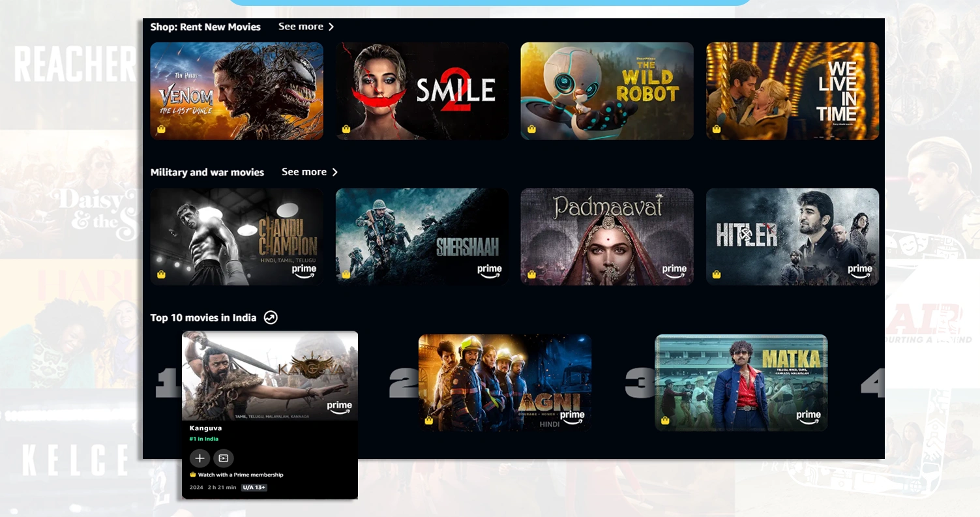Select the Chandu Champion thumbnail
Screen dimensions: 980x517
[x=237, y=236]
